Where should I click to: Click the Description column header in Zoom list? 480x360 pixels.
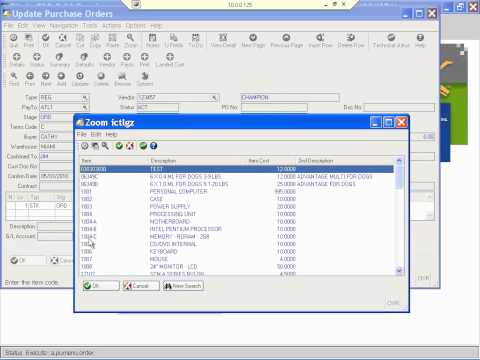coord(197,161)
